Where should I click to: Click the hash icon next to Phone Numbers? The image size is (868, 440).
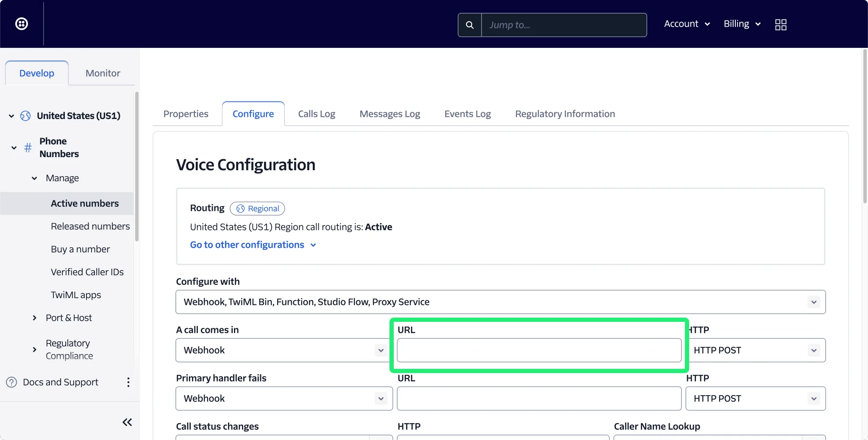click(x=27, y=147)
